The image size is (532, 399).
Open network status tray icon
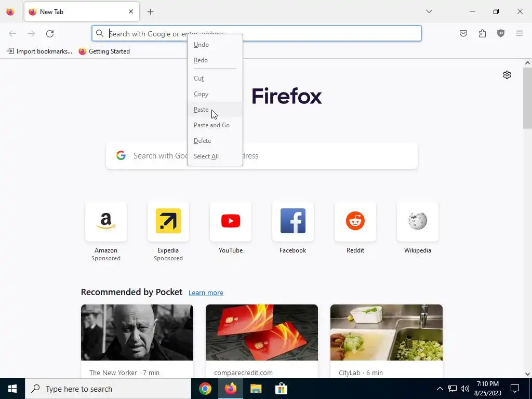[x=453, y=389]
